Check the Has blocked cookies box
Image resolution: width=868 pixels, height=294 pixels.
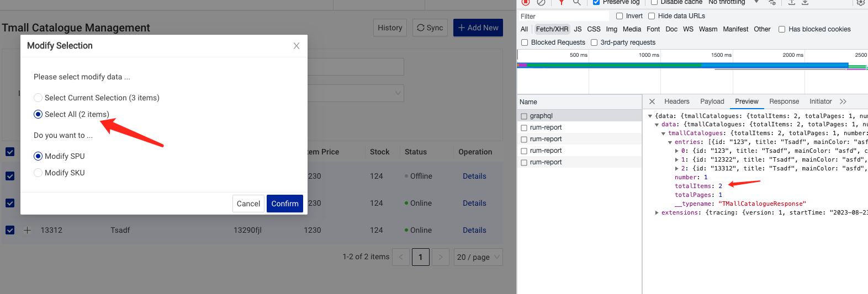[782, 29]
